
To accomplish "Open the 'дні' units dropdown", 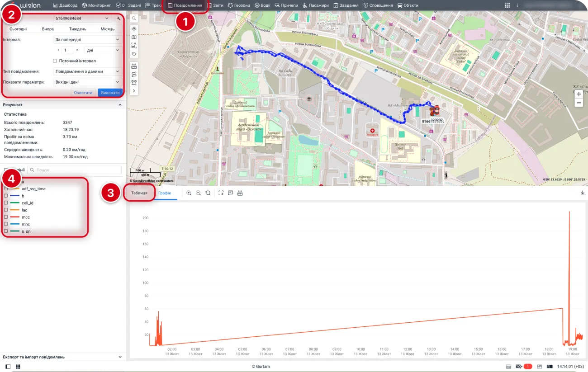I will pyautogui.click(x=103, y=51).
